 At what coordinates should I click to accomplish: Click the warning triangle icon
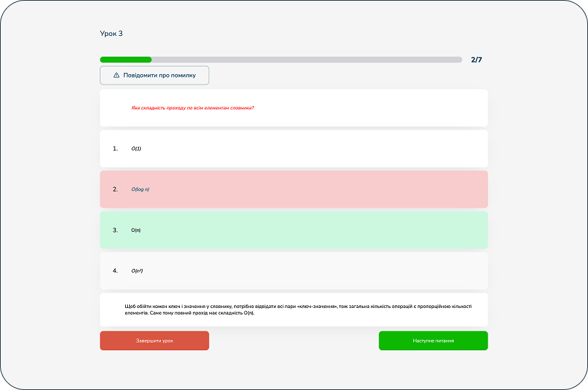[x=117, y=76]
